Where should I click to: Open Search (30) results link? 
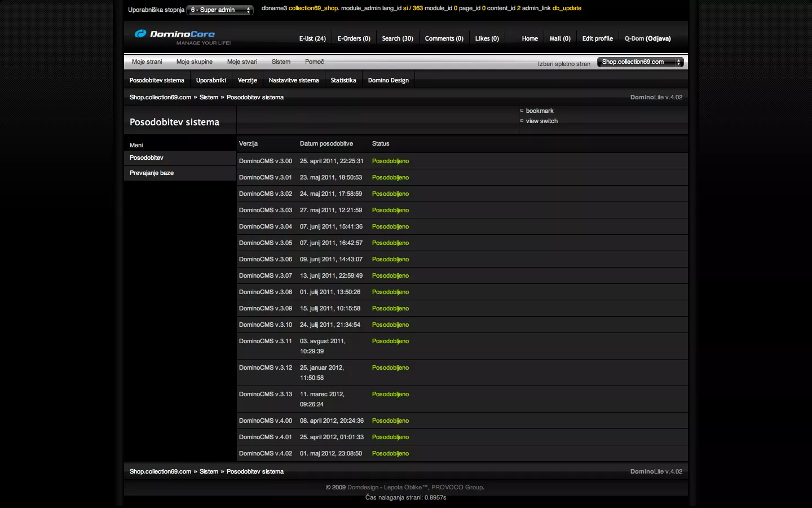click(397, 38)
